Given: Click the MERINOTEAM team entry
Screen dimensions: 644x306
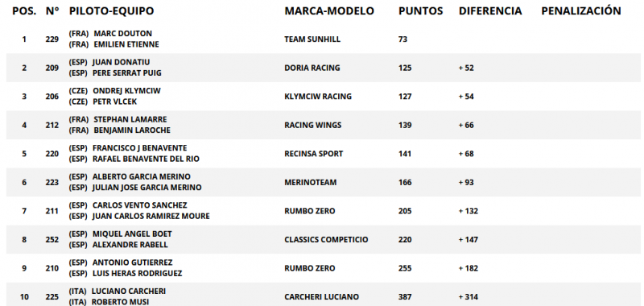Looking at the screenshot, I should tap(310, 183).
